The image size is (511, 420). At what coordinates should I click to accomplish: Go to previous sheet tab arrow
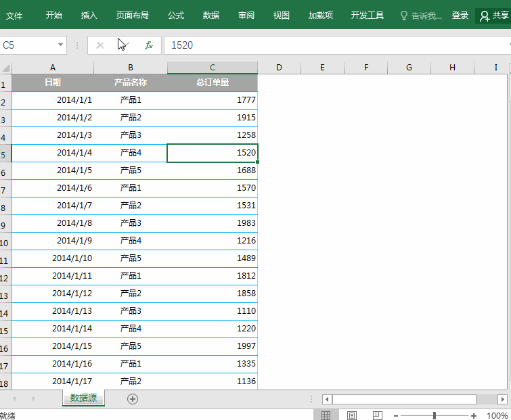[14, 398]
